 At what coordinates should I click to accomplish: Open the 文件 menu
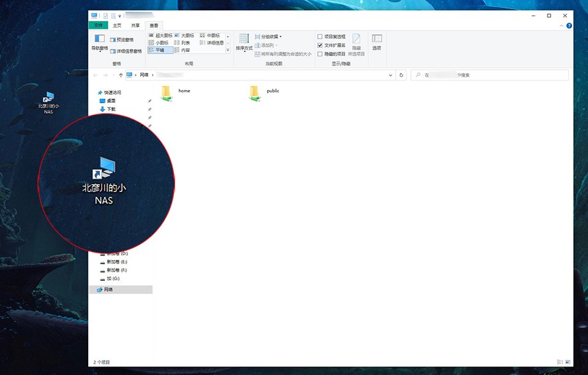pyautogui.click(x=98, y=26)
